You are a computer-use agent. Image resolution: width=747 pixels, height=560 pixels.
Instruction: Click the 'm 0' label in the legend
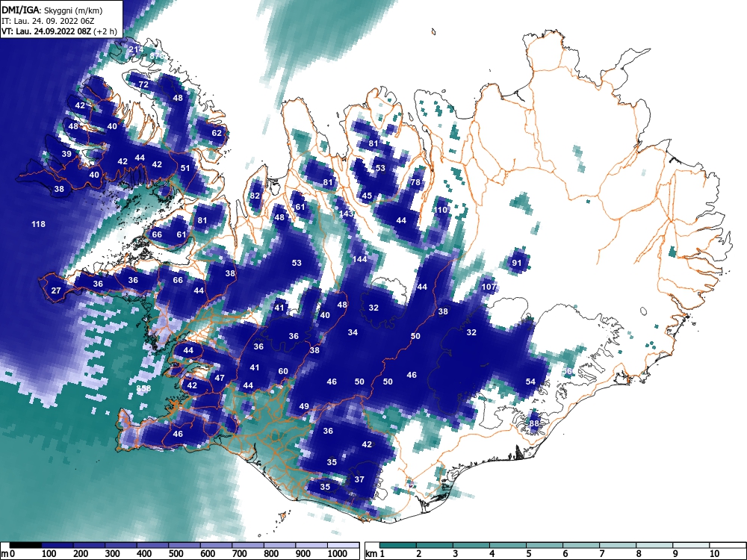7,554
